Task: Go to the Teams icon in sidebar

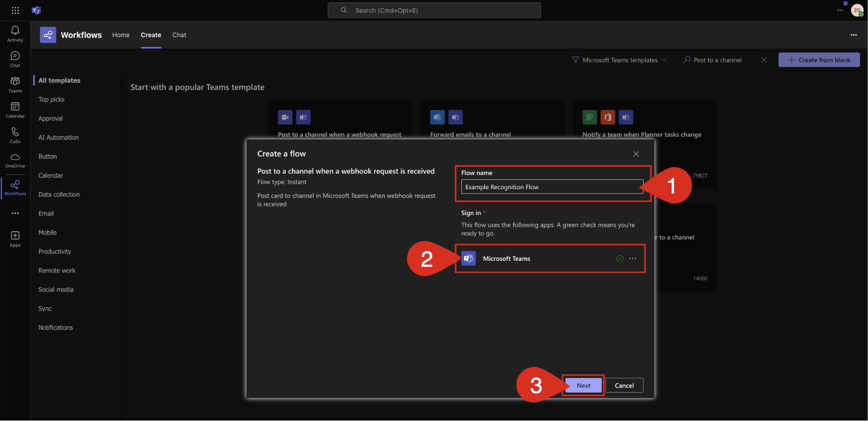Action: click(x=15, y=84)
